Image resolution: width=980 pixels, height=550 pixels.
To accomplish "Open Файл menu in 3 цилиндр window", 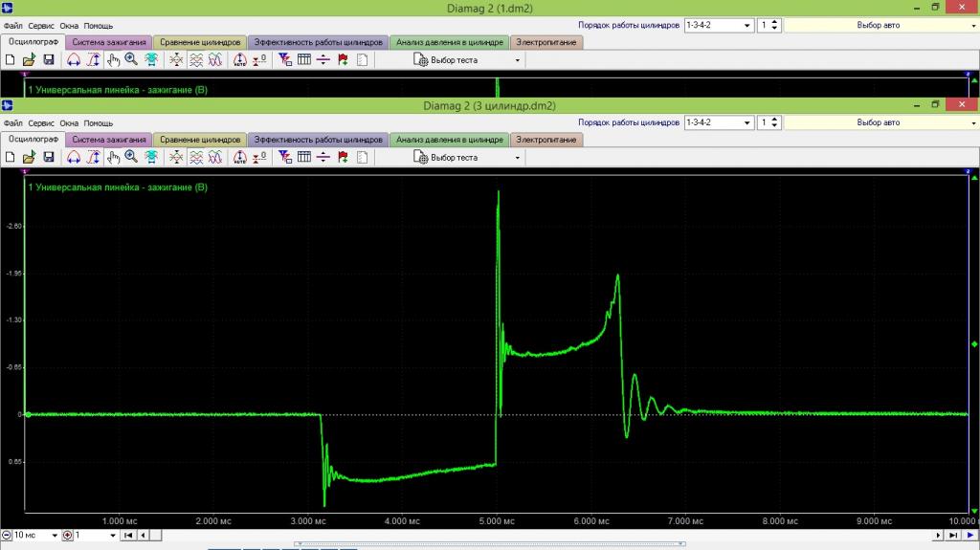I will pyautogui.click(x=12, y=123).
